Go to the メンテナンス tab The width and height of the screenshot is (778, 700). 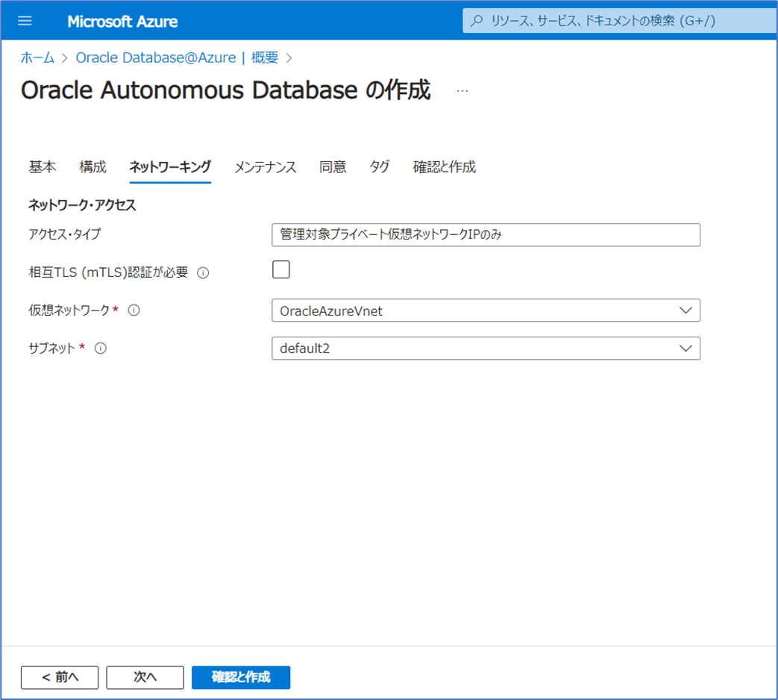click(265, 167)
